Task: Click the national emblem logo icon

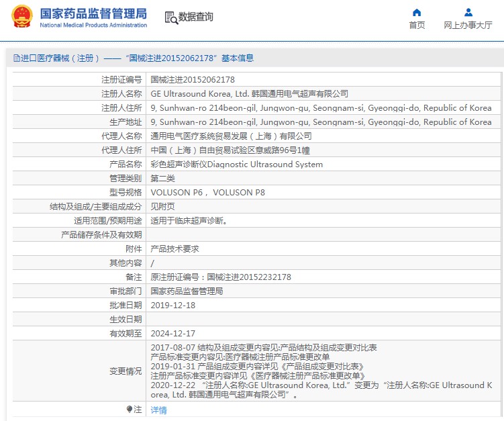Action: click(x=22, y=16)
